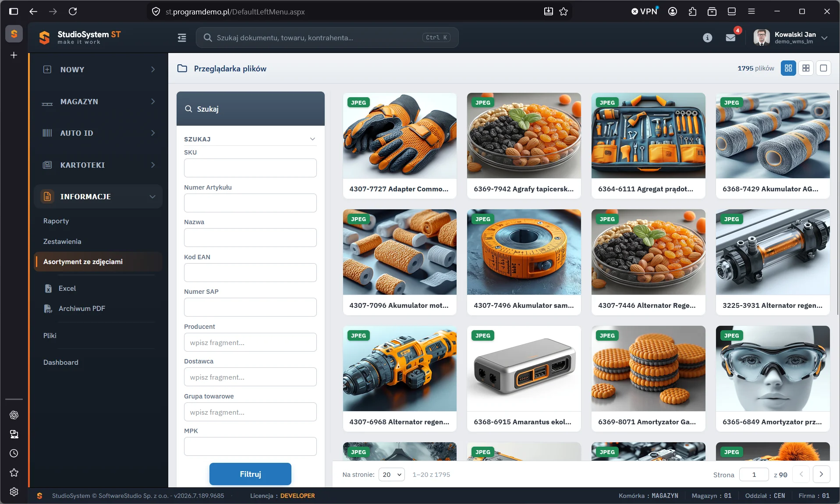Open the info icon in header

(707, 38)
